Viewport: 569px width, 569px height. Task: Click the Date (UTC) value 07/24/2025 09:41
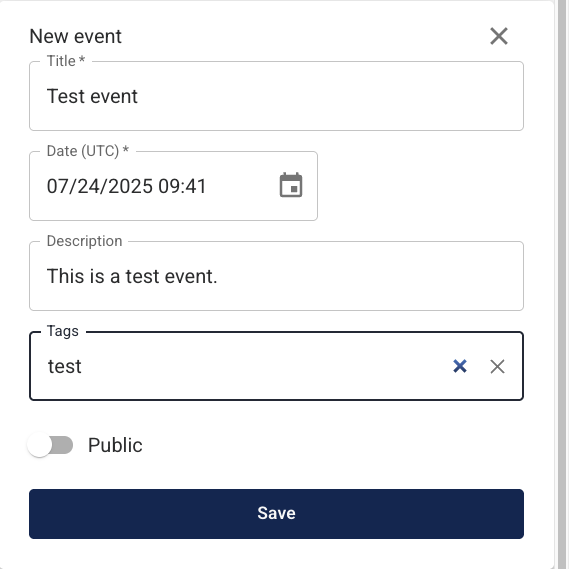126,186
